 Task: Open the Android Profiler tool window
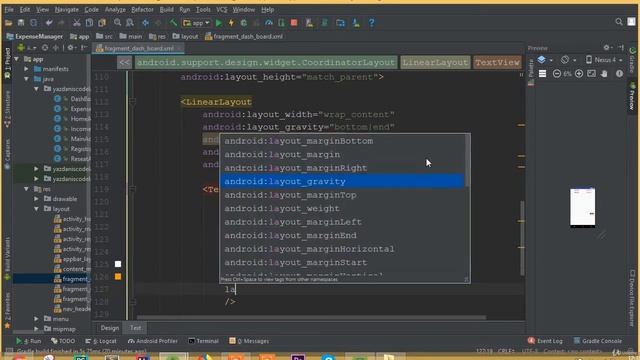coord(153,341)
